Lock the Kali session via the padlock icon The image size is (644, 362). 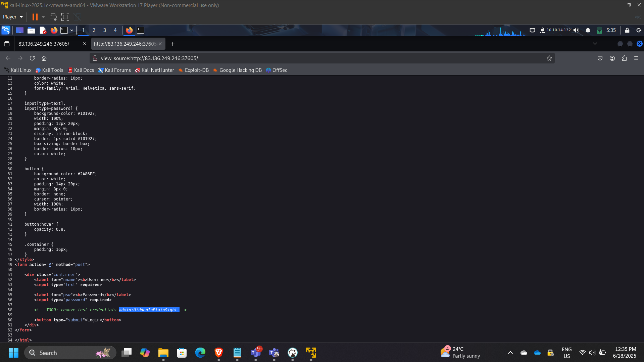(x=627, y=30)
